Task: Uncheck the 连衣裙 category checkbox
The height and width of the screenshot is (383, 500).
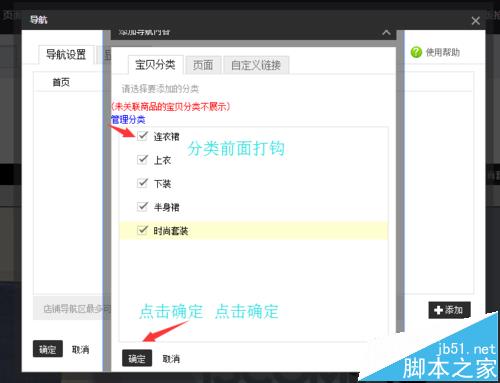Action: click(142, 136)
